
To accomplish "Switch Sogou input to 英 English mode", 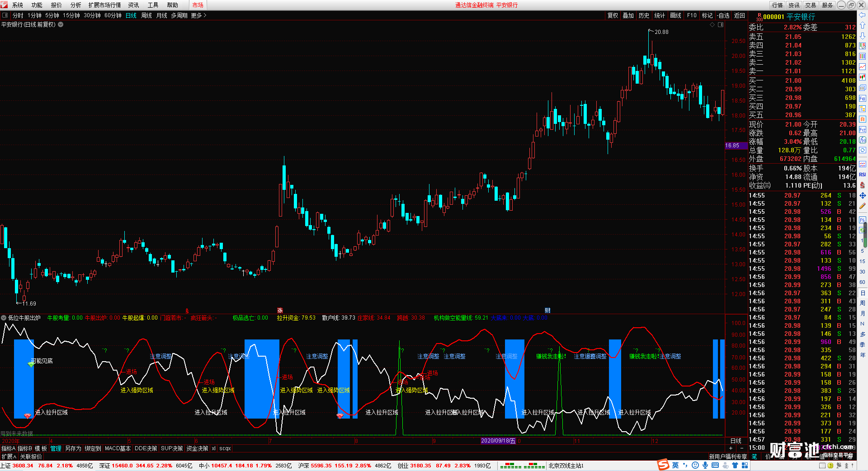I will (675, 465).
